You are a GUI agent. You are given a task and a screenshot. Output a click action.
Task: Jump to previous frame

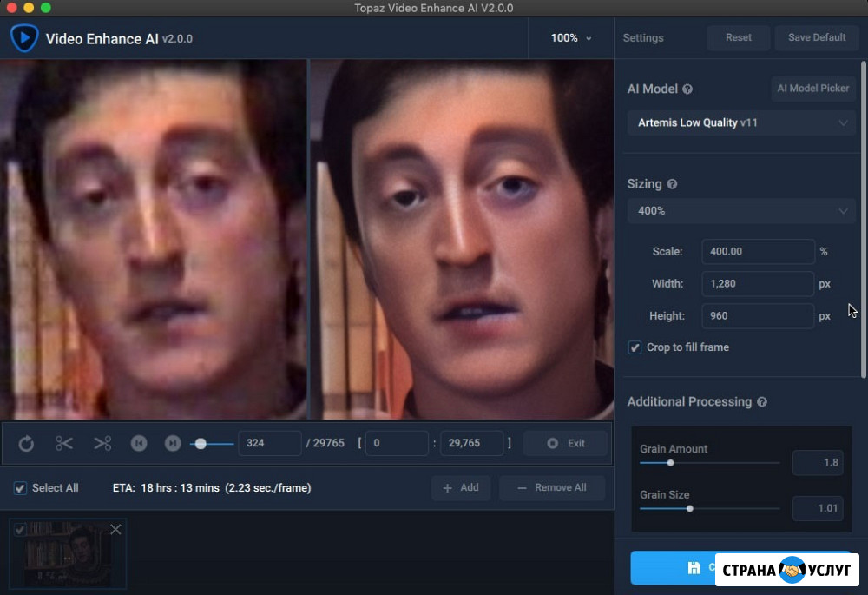click(138, 444)
